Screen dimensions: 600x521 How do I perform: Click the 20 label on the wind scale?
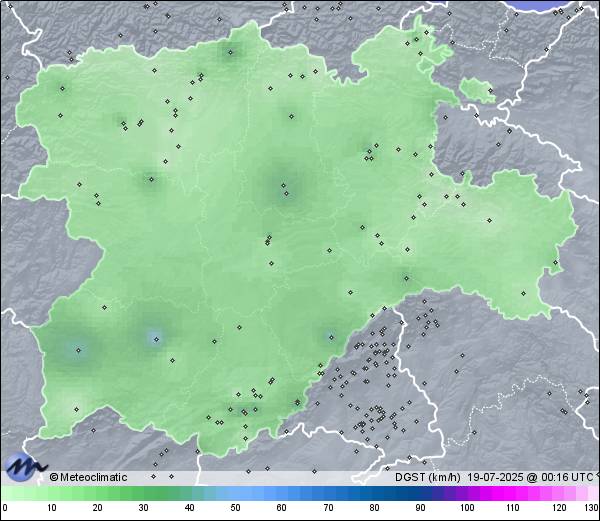[x=98, y=508]
